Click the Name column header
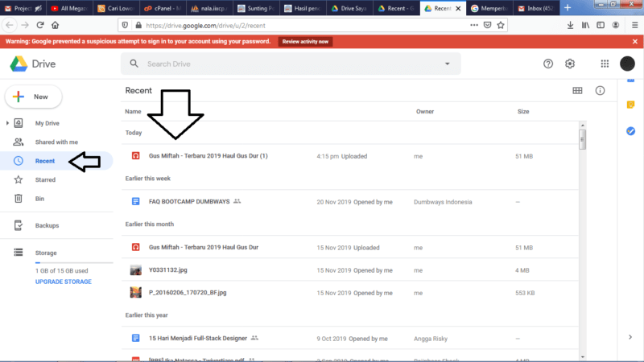 pyautogui.click(x=133, y=112)
